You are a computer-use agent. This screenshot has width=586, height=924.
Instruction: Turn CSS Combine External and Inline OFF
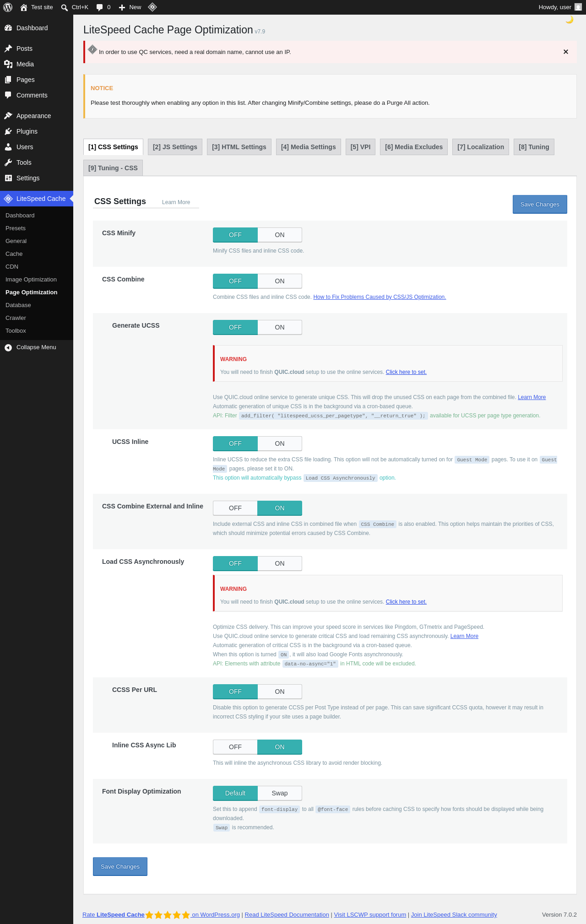click(x=235, y=508)
